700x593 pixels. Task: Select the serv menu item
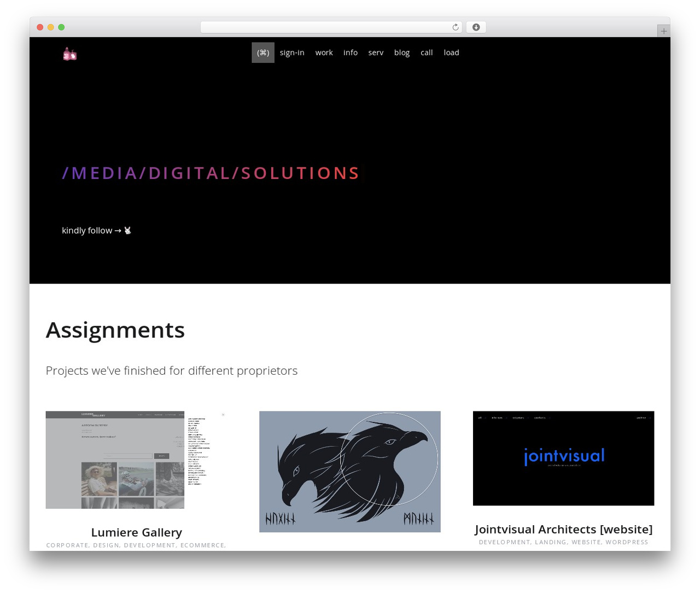376,53
